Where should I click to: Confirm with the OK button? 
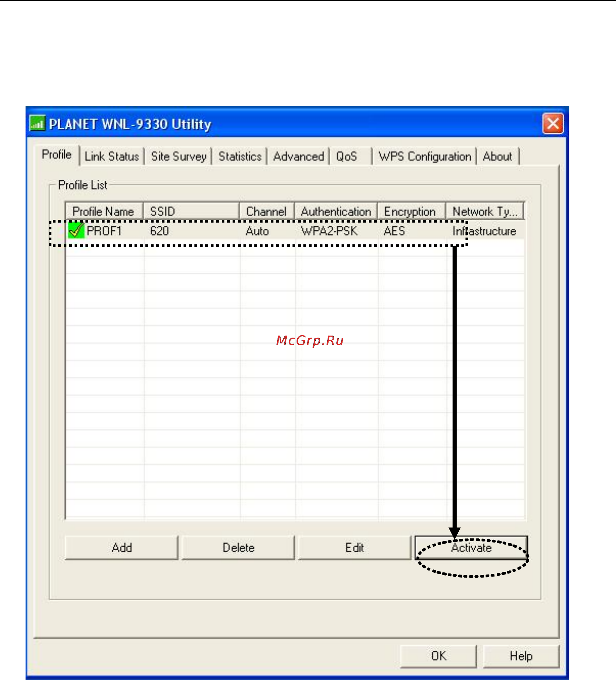pyautogui.click(x=439, y=656)
